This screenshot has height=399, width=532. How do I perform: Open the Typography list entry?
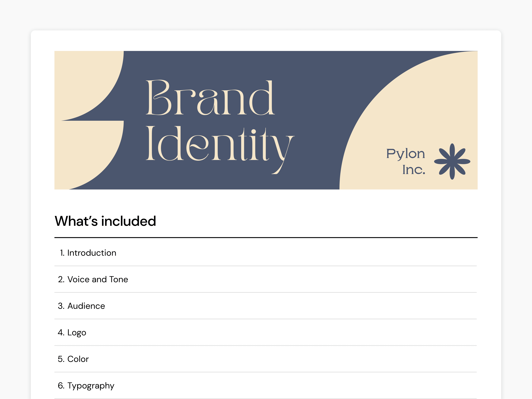pos(91,385)
